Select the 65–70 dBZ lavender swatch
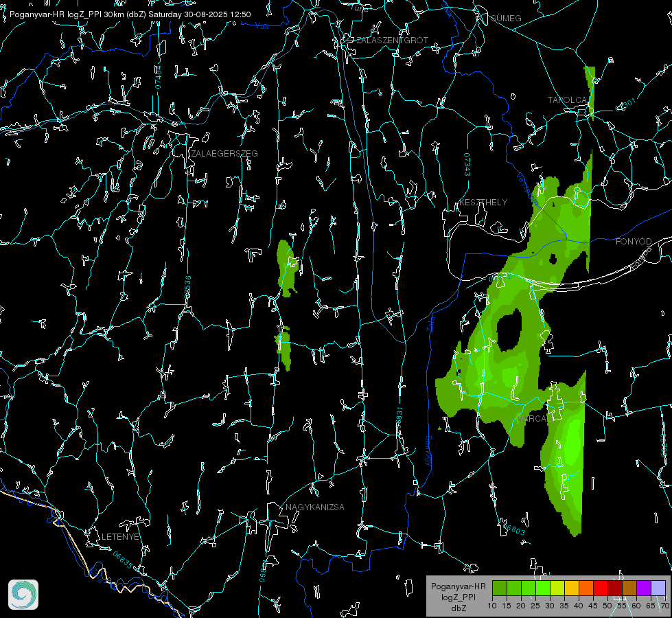This screenshot has width=672, height=618. pyautogui.click(x=658, y=588)
